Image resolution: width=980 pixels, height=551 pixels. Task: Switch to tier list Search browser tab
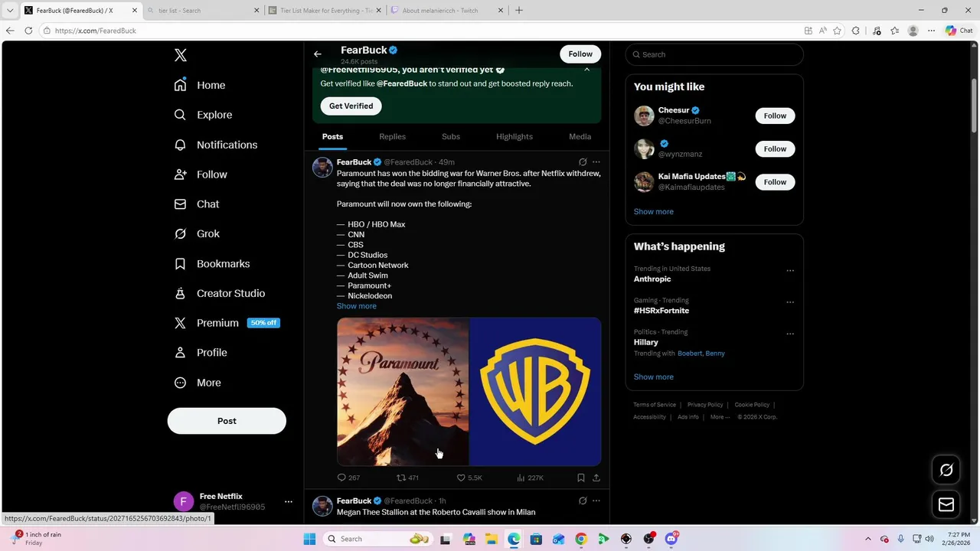pyautogui.click(x=203, y=11)
